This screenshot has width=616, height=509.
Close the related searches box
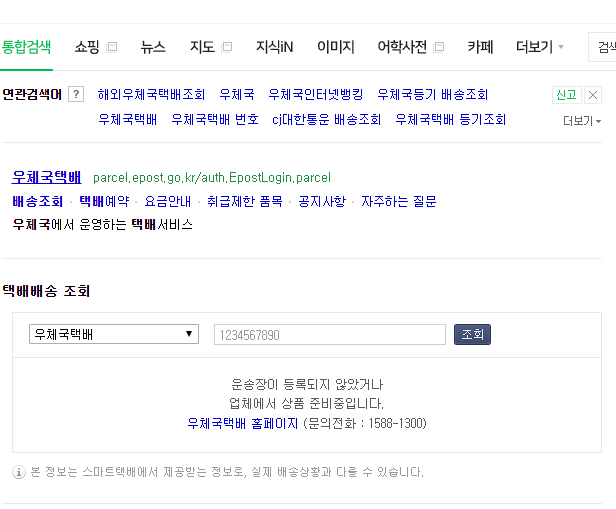tap(593, 95)
